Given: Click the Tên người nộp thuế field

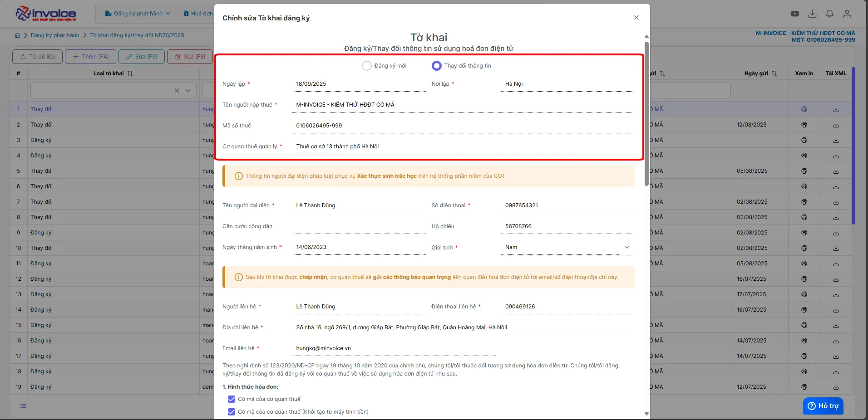Looking at the screenshot, I should (464, 105).
